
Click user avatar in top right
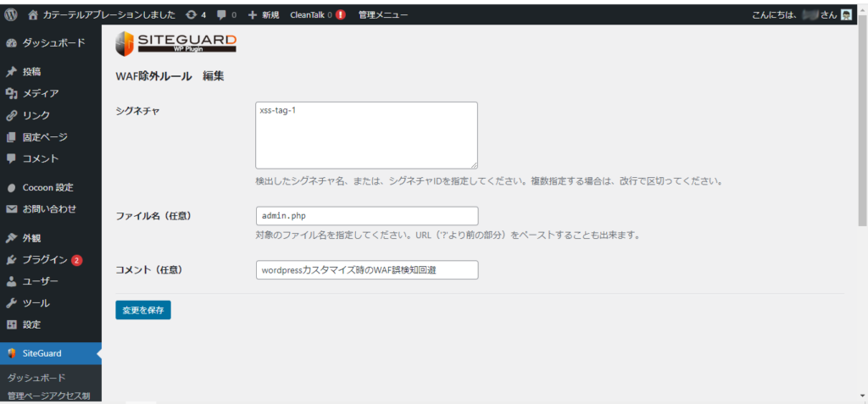pos(846,14)
